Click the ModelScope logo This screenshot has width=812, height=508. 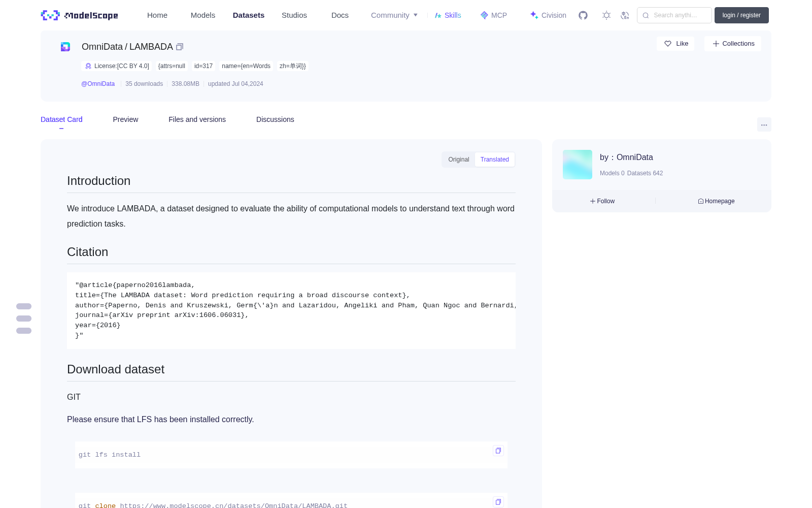click(x=80, y=15)
